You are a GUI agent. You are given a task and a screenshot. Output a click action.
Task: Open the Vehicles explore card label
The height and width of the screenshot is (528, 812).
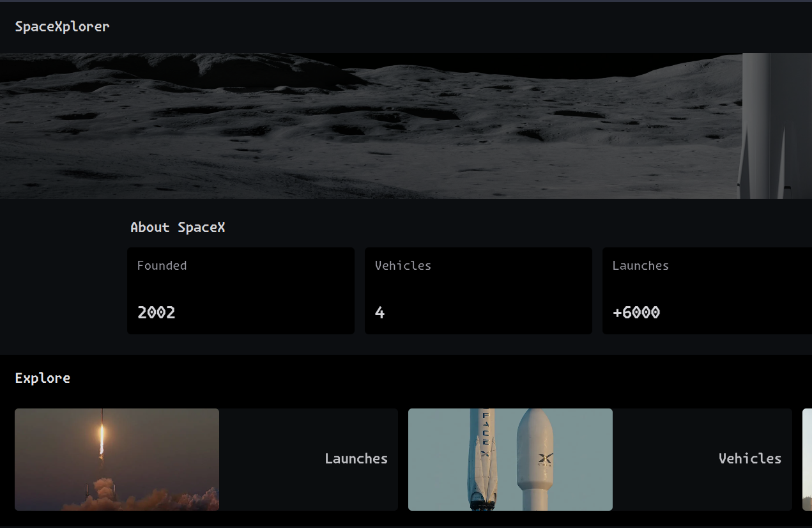749,458
